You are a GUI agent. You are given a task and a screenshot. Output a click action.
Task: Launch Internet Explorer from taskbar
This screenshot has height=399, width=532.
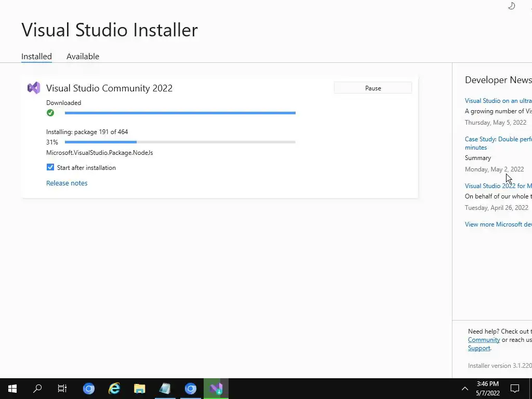point(114,388)
